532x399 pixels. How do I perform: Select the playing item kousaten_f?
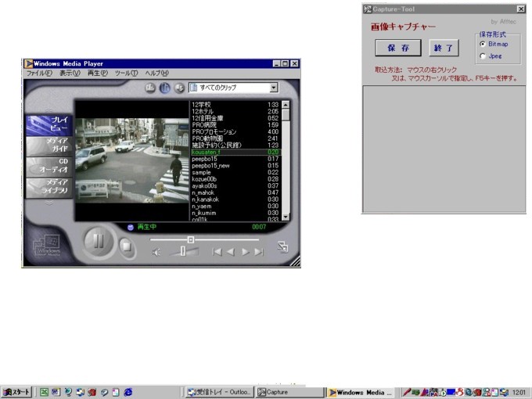pyautogui.click(x=235, y=152)
